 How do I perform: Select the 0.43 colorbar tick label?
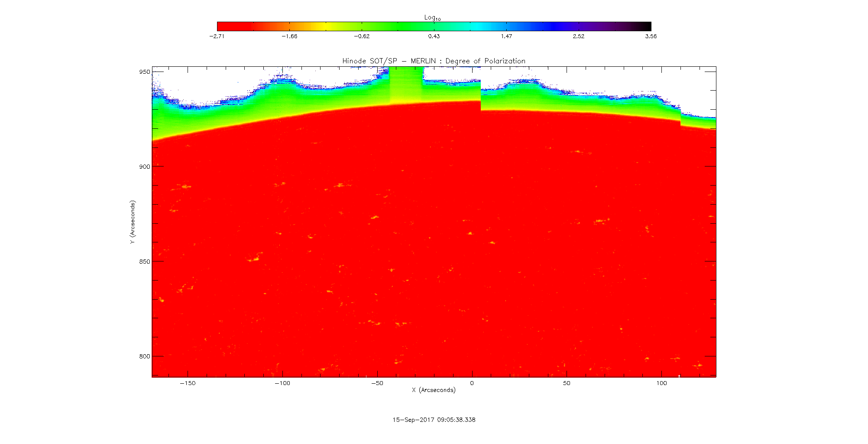click(434, 36)
